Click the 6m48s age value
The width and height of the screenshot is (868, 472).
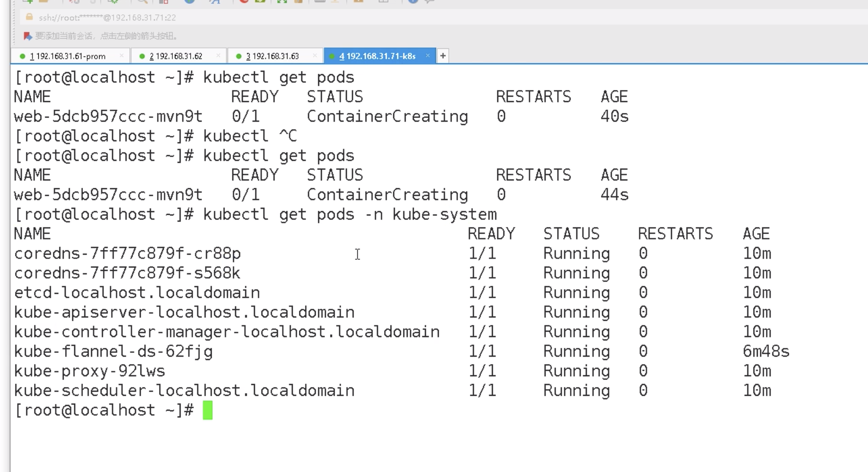pos(766,351)
